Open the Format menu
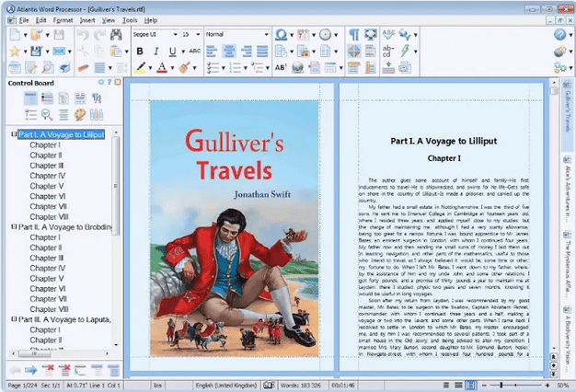This screenshot has height=392, width=576. [63, 20]
